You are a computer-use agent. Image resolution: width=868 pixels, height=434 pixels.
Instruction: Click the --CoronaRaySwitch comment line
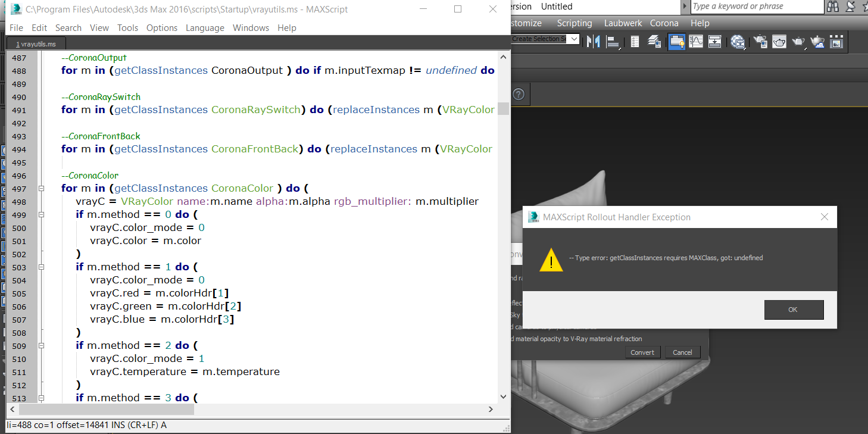click(101, 97)
